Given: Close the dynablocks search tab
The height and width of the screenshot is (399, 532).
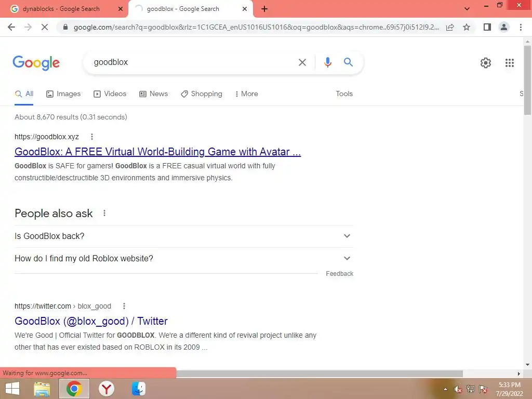Looking at the screenshot, I should [x=120, y=9].
